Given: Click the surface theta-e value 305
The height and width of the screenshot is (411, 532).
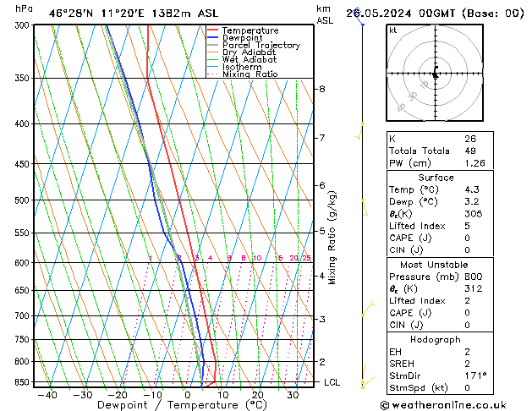Looking at the screenshot, I should click(x=474, y=214).
